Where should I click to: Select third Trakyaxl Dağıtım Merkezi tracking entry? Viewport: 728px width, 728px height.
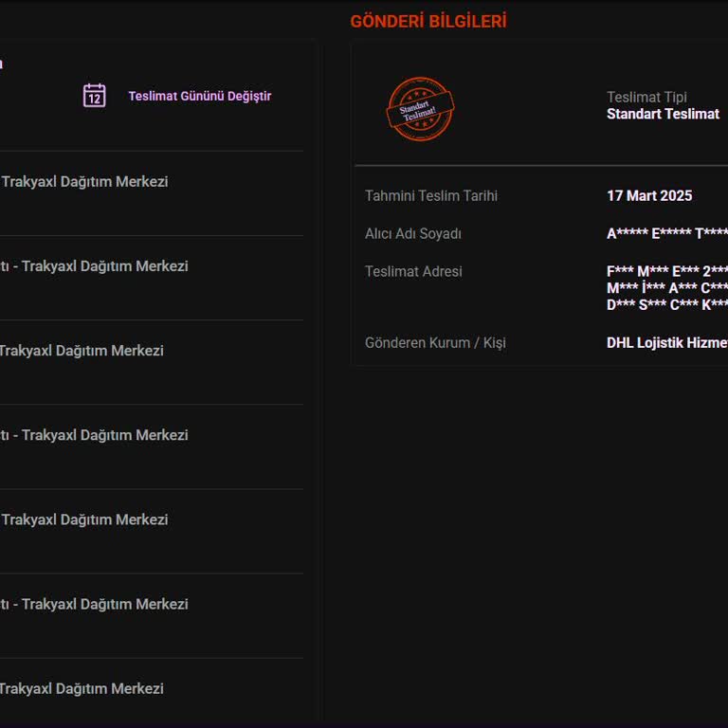tap(82, 351)
